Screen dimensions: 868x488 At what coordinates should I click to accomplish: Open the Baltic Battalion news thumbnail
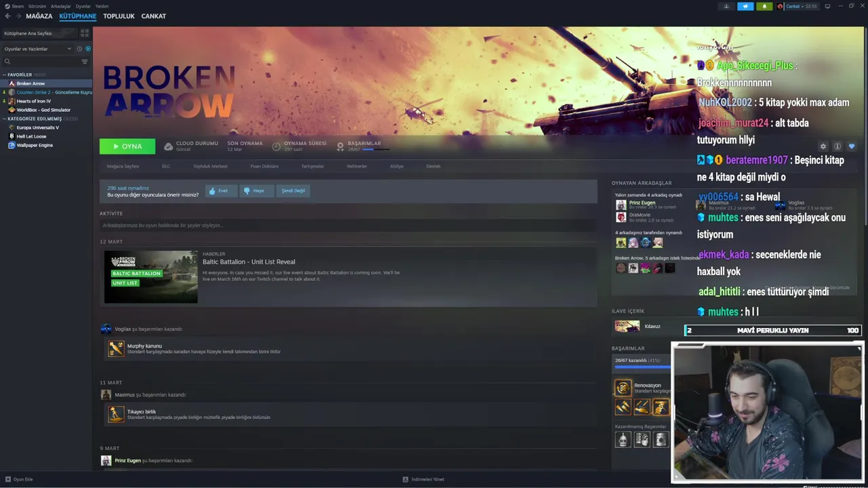click(151, 277)
